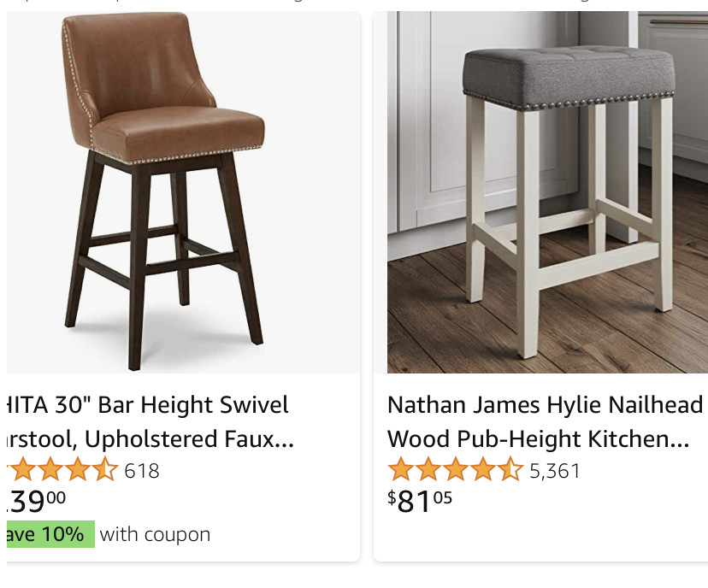This screenshot has width=708, height=588.
Task: Click the $81.05 price
Action: [x=420, y=501]
